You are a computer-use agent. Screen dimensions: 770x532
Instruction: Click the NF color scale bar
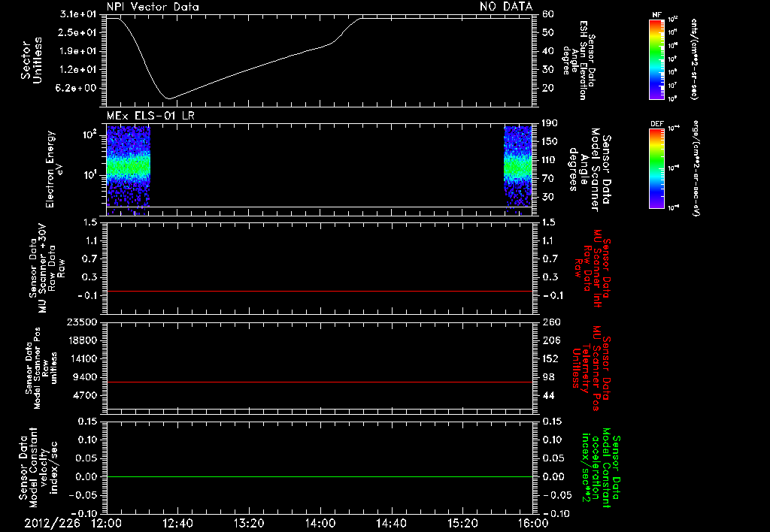point(656,59)
